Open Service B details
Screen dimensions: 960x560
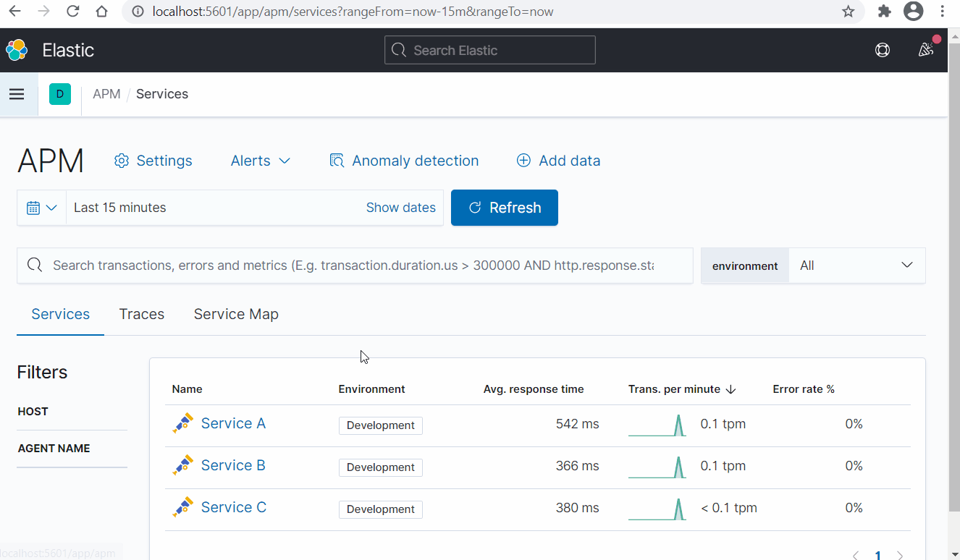232,465
